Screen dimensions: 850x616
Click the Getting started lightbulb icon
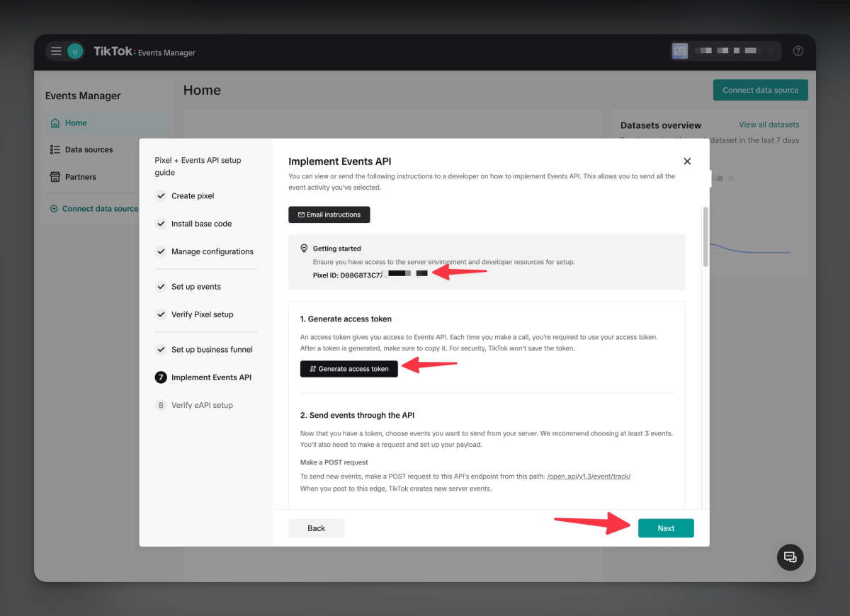pyautogui.click(x=305, y=249)
